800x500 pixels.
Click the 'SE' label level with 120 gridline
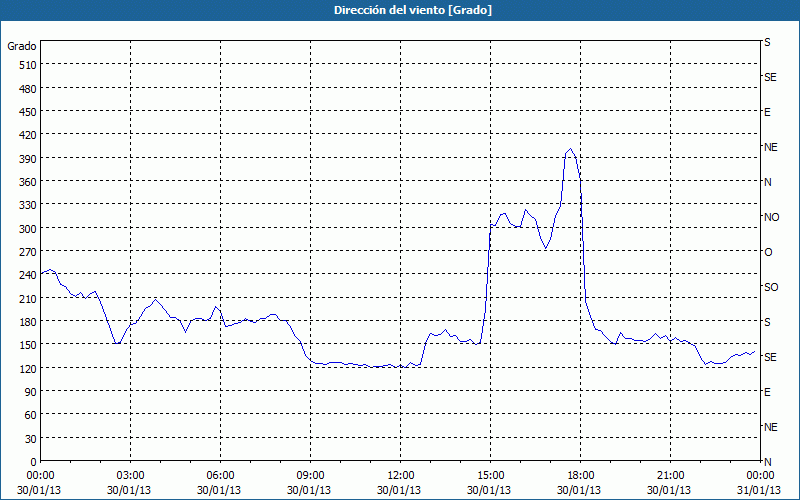pos(770,357)
